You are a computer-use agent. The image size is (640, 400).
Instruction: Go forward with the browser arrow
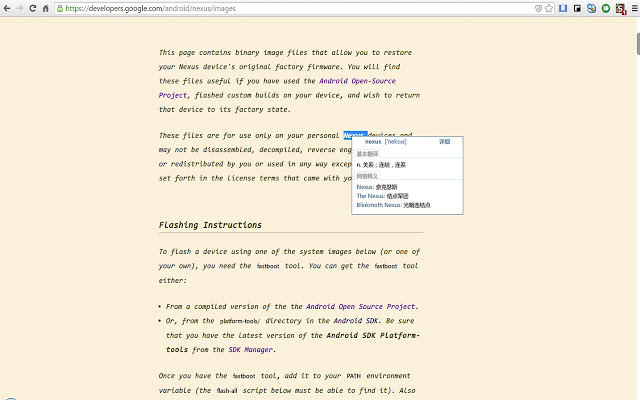click(x=20, y=8)
